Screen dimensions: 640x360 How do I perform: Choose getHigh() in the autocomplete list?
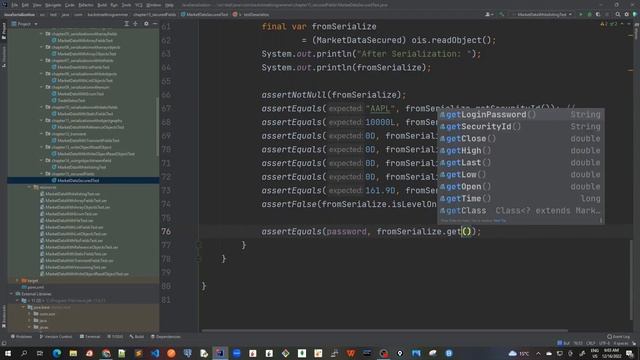point(521,151)
